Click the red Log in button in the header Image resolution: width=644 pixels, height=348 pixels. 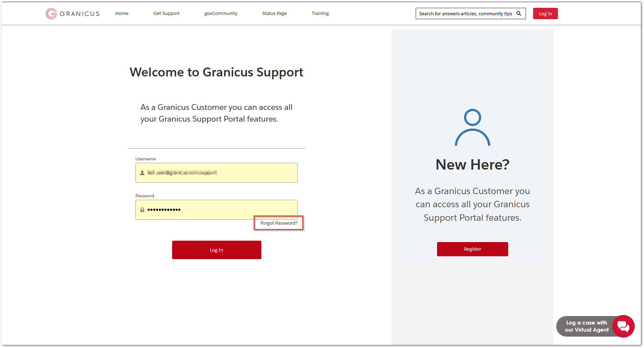pos(545,13)
